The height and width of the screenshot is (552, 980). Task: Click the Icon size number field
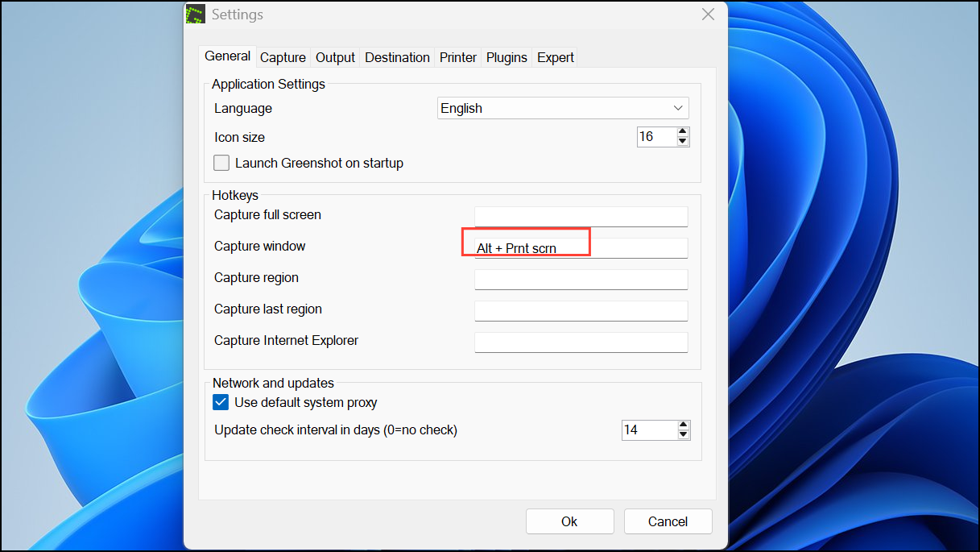tap(656, 137)
